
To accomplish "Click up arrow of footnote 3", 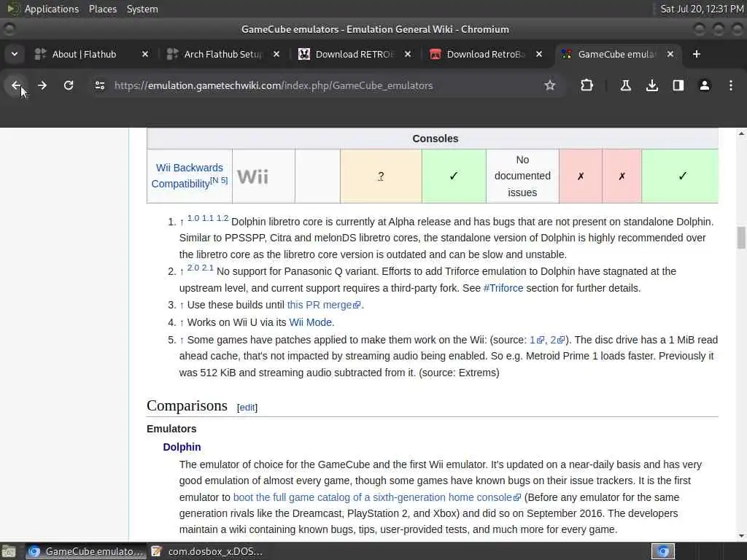I will click(x=182, y=305).
